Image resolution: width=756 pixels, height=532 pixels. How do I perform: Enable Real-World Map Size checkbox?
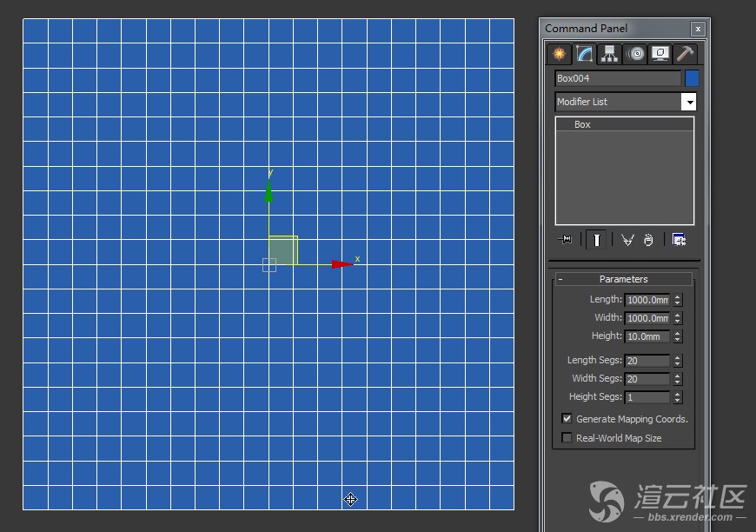coord(567,437)
